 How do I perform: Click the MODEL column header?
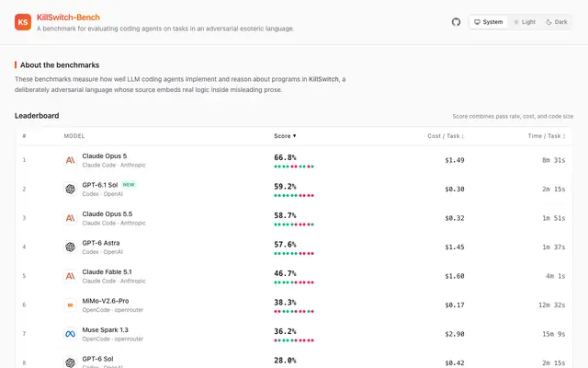coord(74,136)
